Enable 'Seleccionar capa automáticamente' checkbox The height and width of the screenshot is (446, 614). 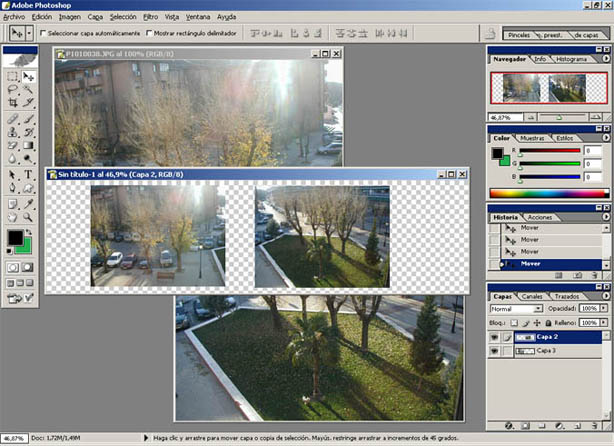pyautogui.click(x=43, y=33)
